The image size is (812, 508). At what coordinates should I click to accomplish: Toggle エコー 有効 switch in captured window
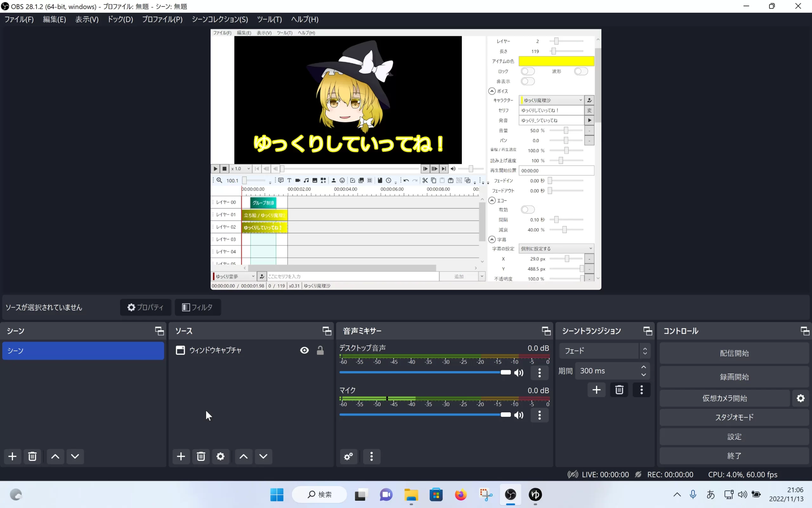tap(527, 210)
